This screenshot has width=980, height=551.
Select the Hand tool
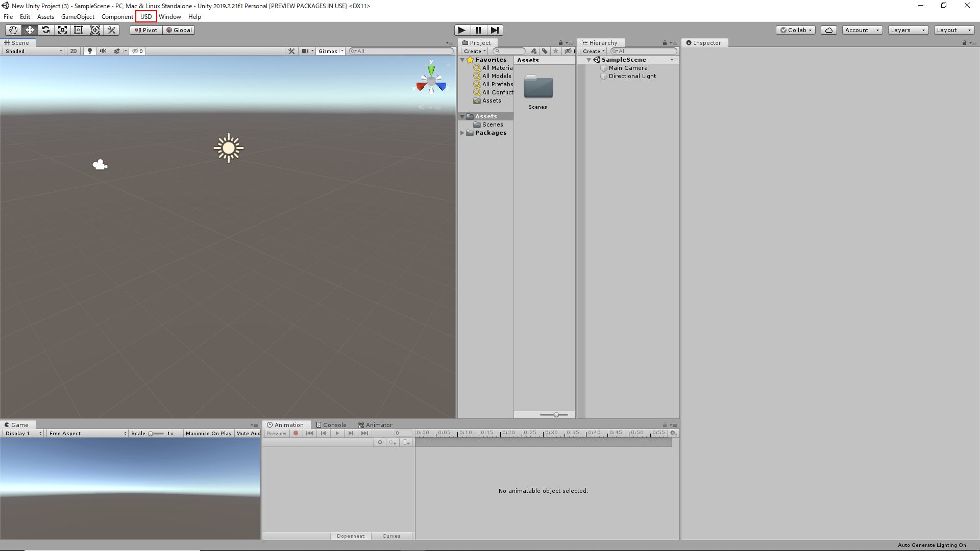coord(13,30)
